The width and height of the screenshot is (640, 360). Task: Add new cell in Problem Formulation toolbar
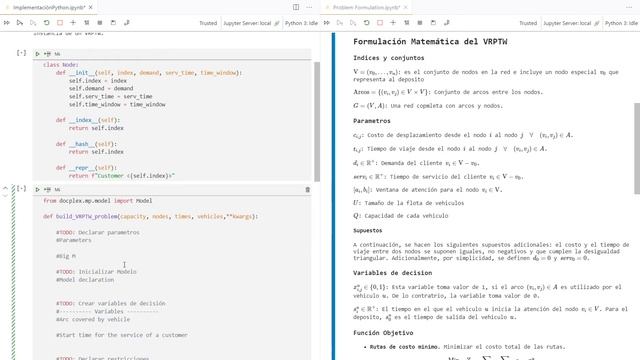(x=393, y=23)
